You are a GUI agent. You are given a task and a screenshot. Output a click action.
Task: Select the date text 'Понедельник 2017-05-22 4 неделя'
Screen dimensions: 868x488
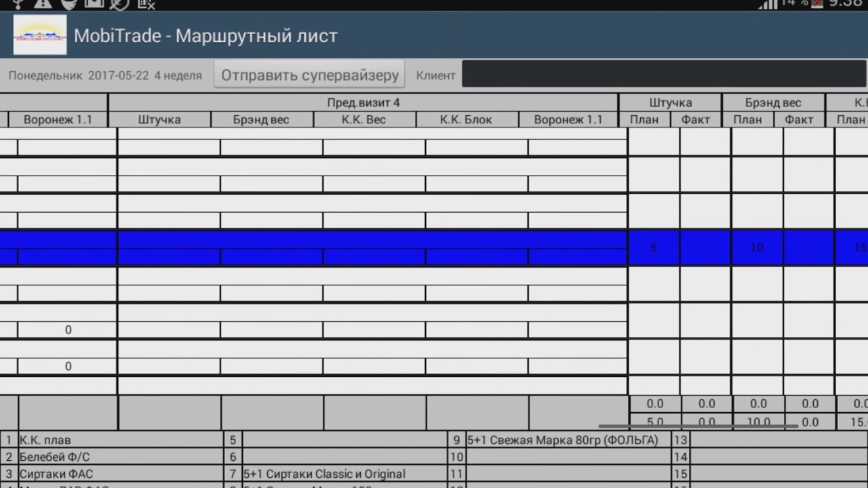(x=105, y=75)
